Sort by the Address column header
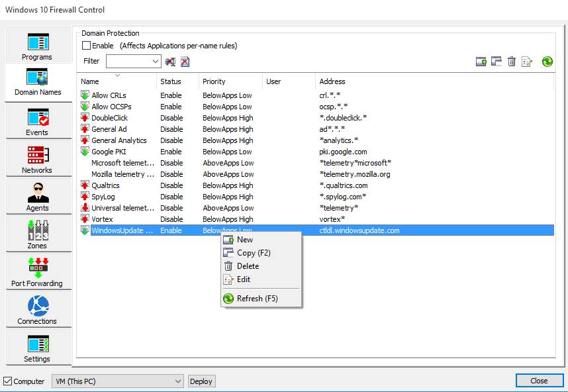The width and height of the screenshot is (568, 392). [435, 81]
